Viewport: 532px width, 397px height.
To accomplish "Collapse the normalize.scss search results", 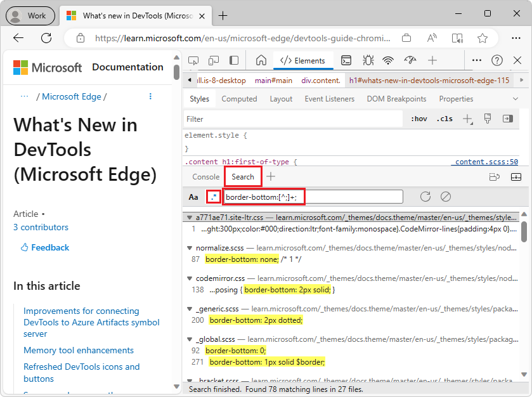I will pos(188,247).
